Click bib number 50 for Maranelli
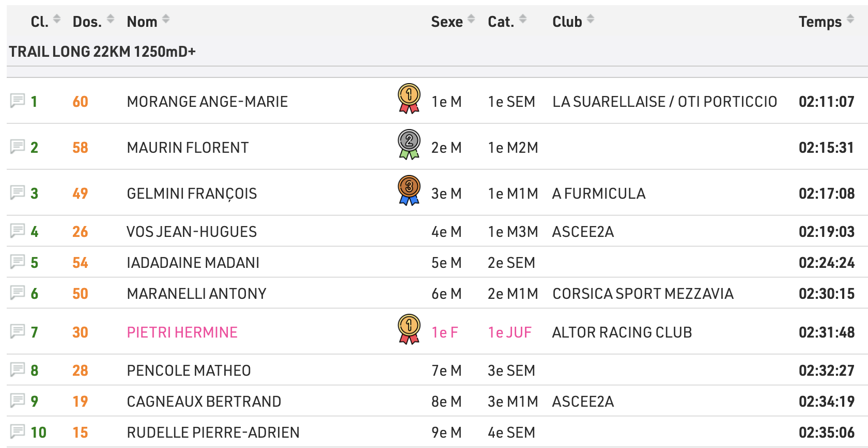Screen dimensions: 868x448 pos(80,294)
